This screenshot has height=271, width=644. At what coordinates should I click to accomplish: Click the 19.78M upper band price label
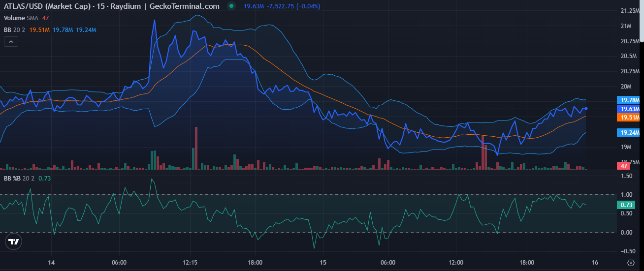click(x=629, y=100)
